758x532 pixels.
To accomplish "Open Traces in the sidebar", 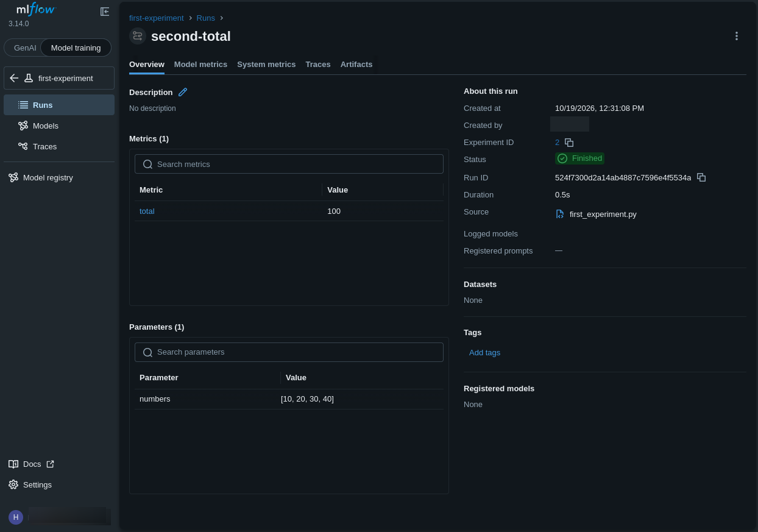I will tap(59, 146).
